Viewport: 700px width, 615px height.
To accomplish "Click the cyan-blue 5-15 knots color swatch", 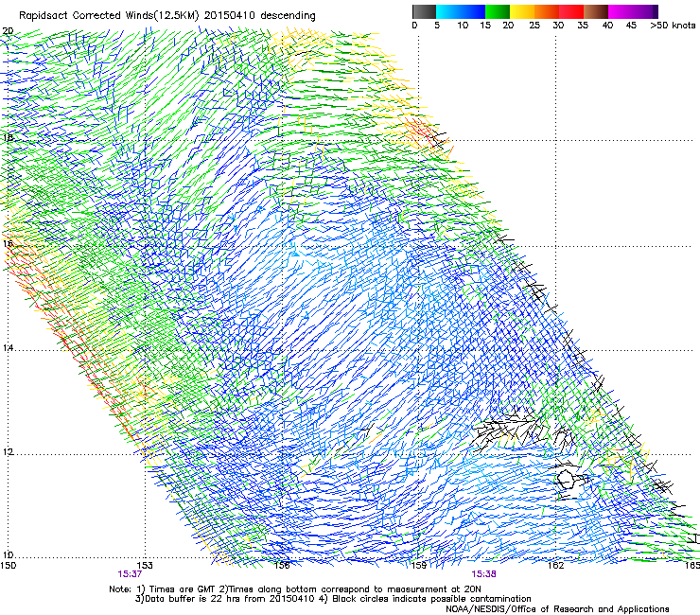I will (461, 11).
